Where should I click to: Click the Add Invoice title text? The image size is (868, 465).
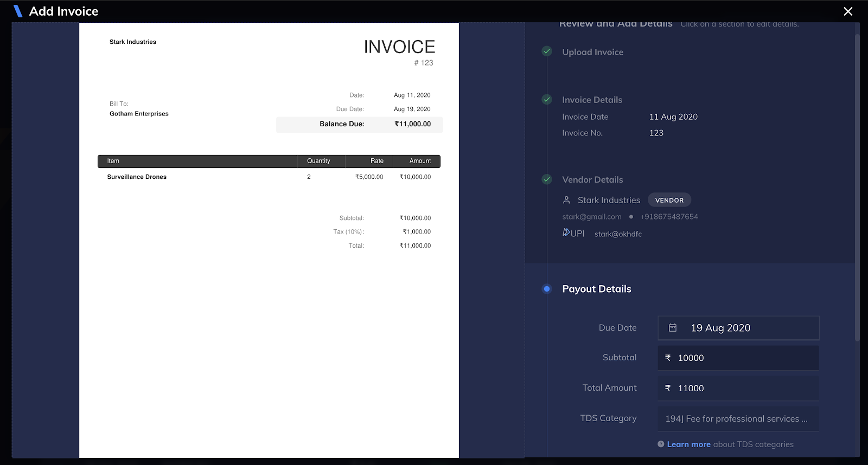[x=63, y=11]
